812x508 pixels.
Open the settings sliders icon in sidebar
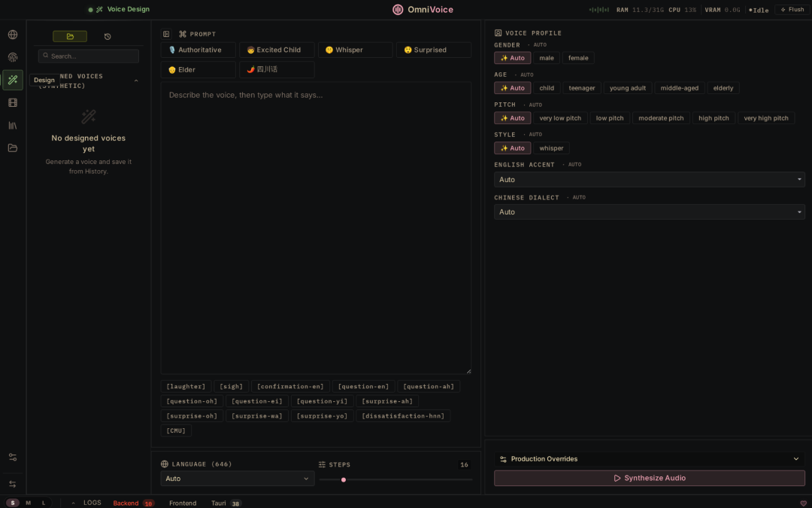pyautogui.click(x=13, y=458)
